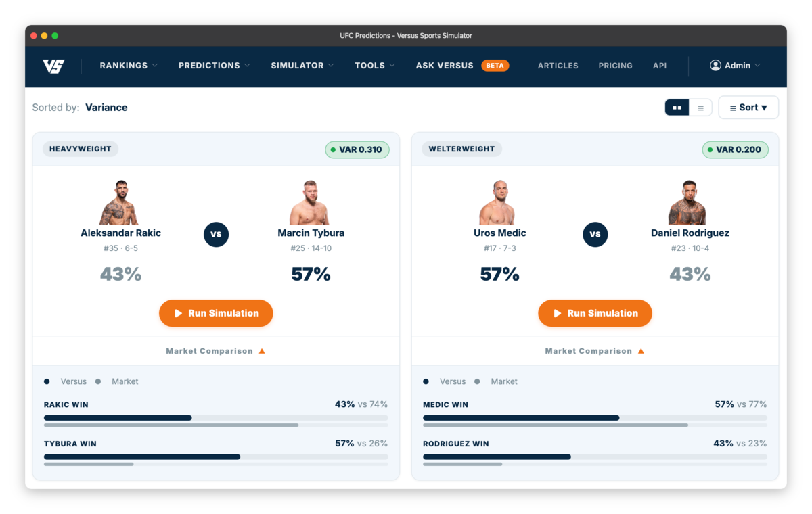
Task: Click Tybura's 57% win probability
Action: coord(311,274)
